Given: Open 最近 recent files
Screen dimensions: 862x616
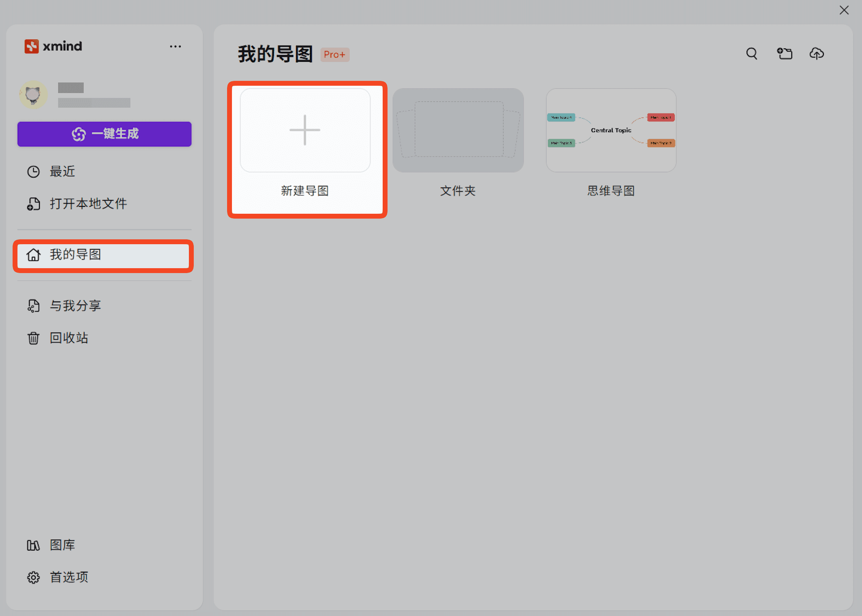Looking at the screenshot, I should coord(63,171).
